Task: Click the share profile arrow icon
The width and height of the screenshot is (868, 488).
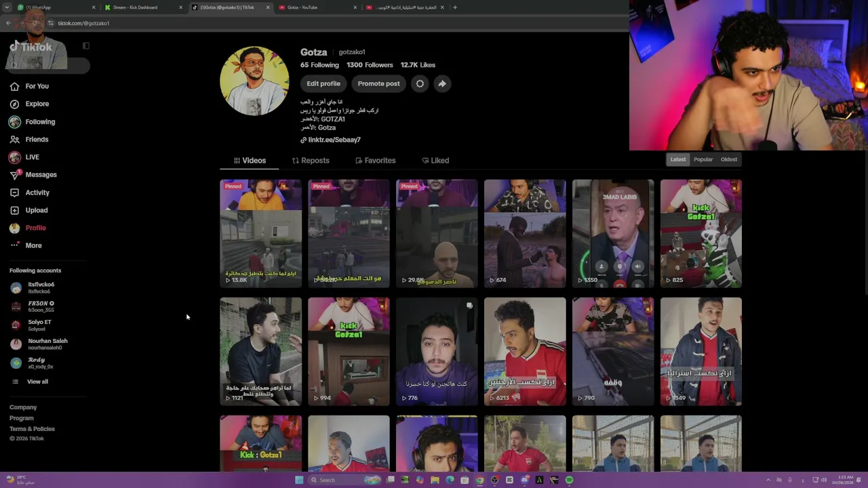Action: click(441, 83)
